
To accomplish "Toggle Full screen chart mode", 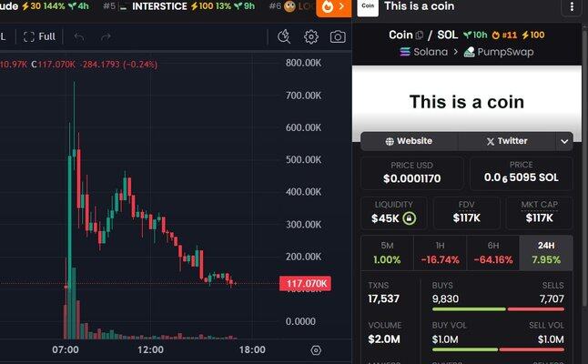I will pos(40,37).
